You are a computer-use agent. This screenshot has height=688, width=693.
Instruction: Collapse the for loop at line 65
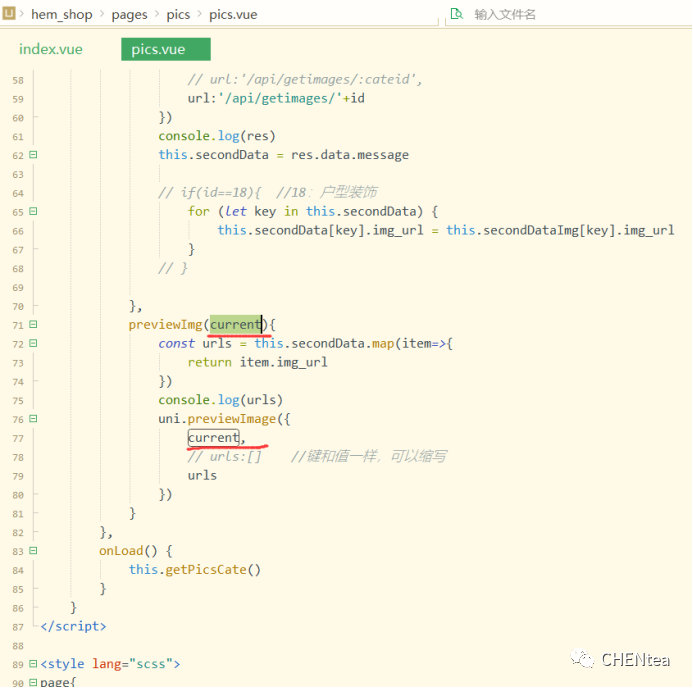point(33,212)
